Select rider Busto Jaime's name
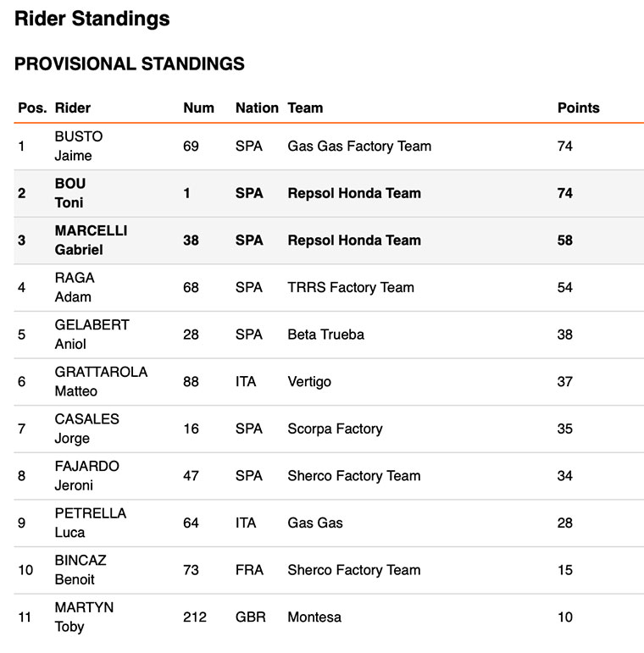644x653 pixels. pos(78,146)
